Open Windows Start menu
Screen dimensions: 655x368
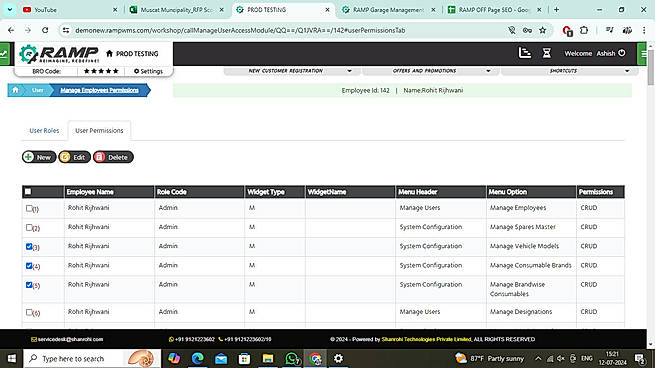pos(12,358)
